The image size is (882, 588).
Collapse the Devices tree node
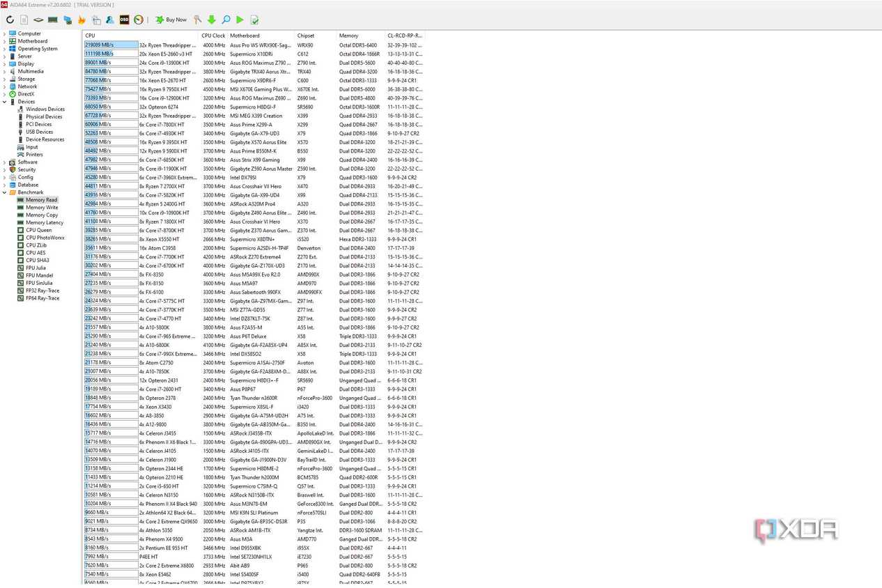click(4, 102)
